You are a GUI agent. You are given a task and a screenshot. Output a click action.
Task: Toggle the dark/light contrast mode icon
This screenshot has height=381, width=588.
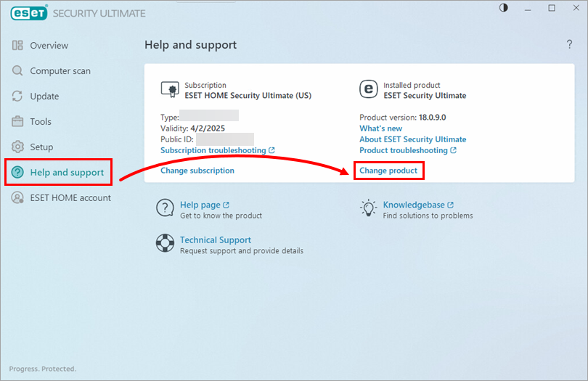coord(504,8)
